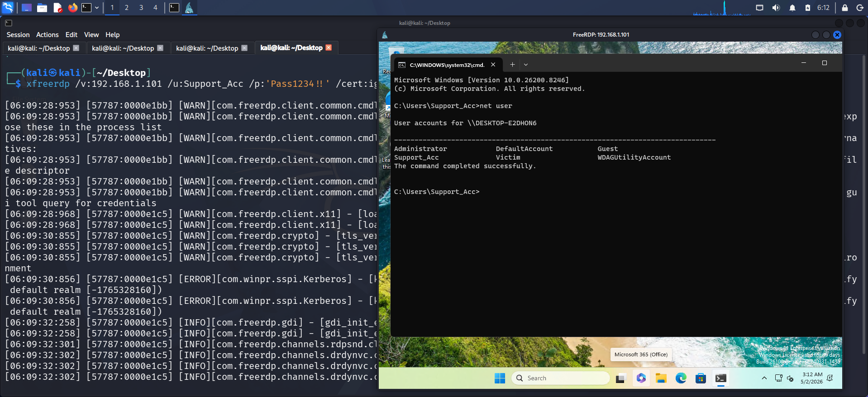The image size is (868, 397).
Task: Click the Windows network tray icon
Action: pyautogui.click(x=778, y=378)
